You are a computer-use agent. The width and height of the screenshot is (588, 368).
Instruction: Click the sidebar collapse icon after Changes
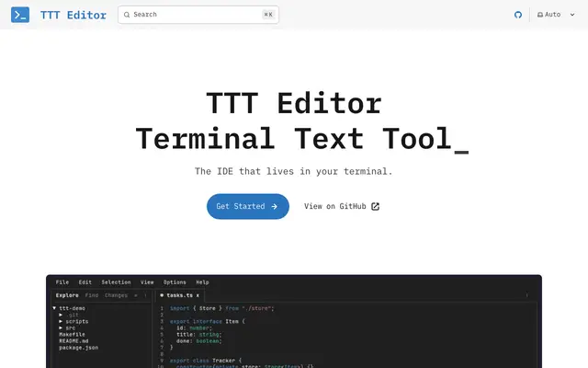(x=136, y=295)
